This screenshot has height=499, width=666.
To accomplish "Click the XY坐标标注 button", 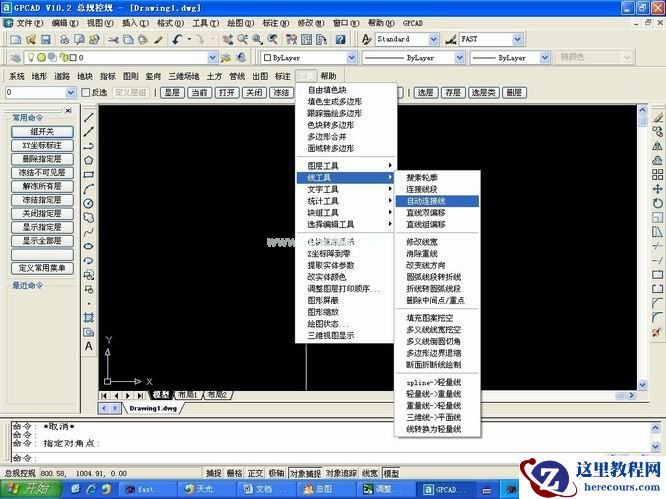I will click(x=42, y=145).
